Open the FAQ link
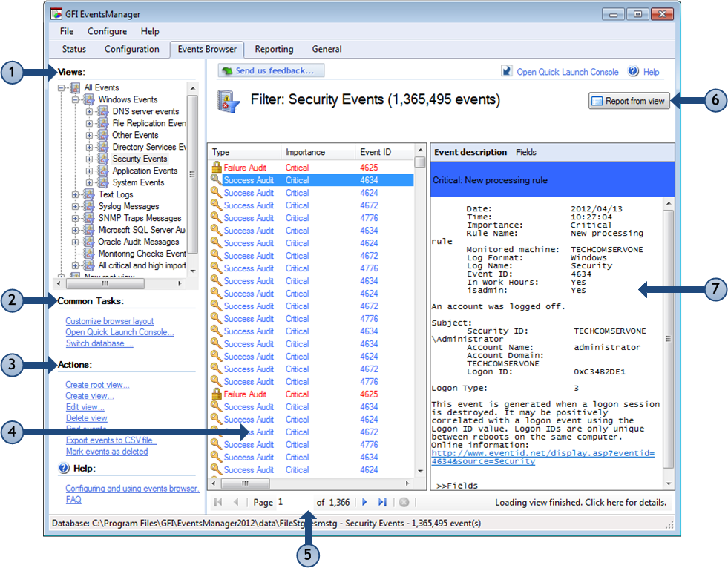 pyautogui.click(x=73, y=499)
